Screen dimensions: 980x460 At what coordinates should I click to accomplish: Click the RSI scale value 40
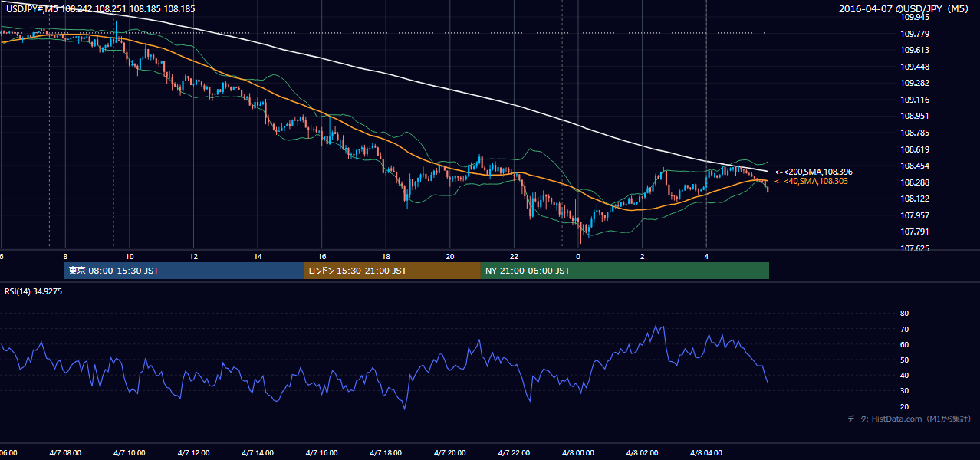tap(904, 375)
